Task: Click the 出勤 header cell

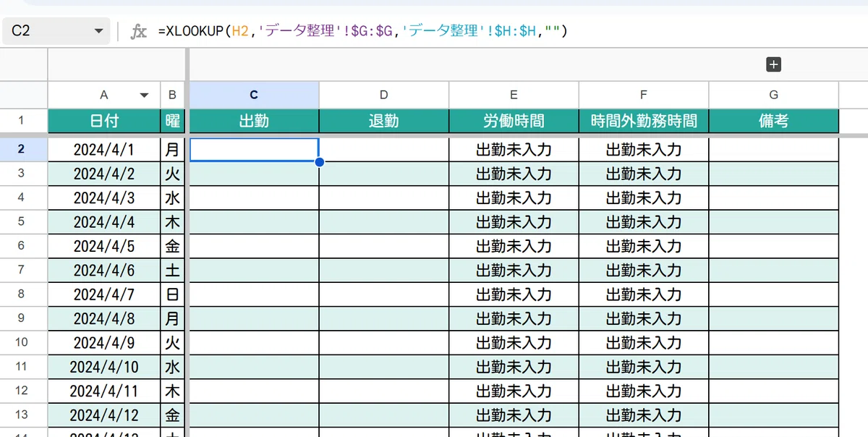Action: click(254, 121)
